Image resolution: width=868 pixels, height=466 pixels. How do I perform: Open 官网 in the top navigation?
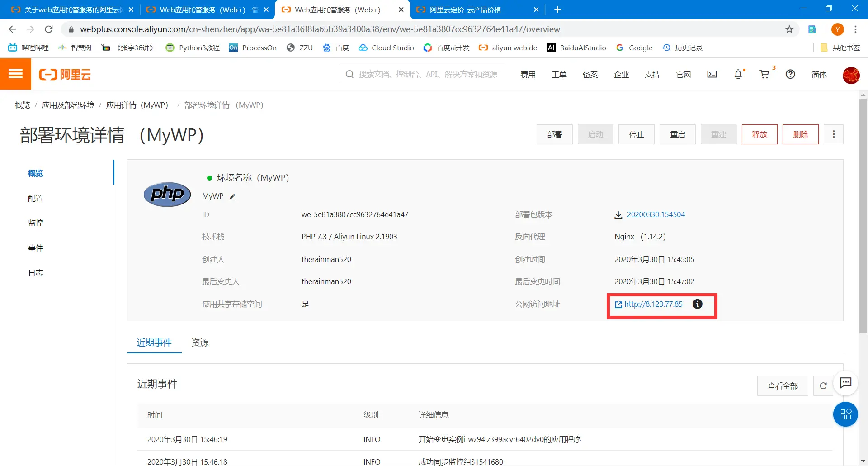click(684, 75)
